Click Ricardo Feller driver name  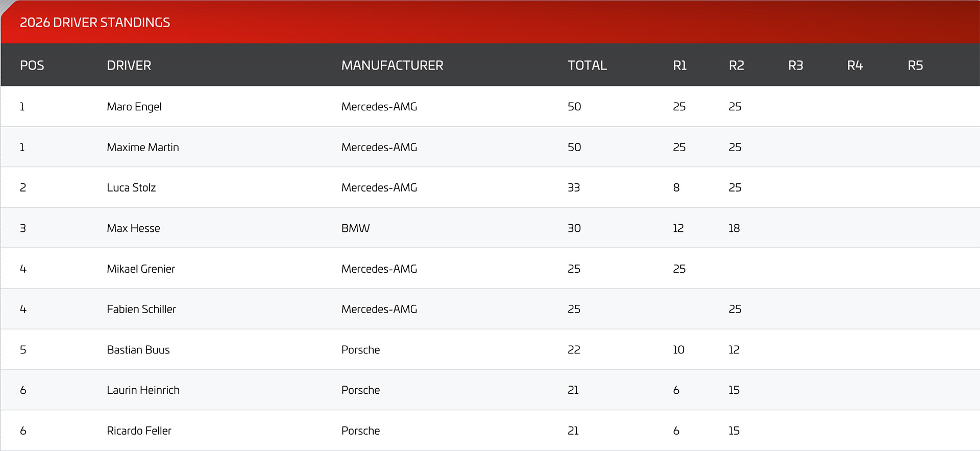click(x=139, y=431)
